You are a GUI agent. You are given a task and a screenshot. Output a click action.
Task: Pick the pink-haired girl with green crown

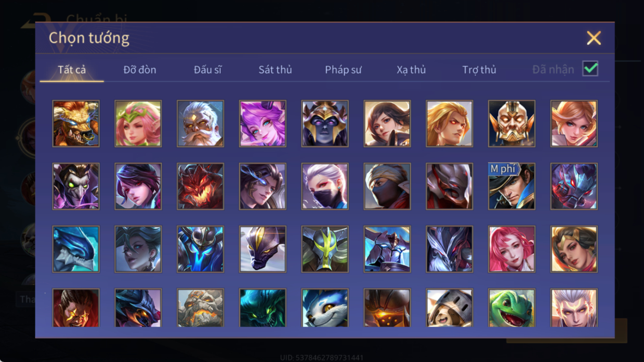click(138, 124)
